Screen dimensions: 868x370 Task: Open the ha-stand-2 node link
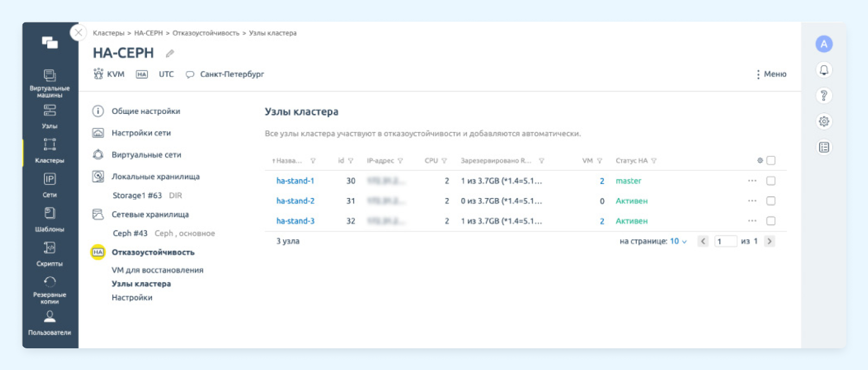pyautogui.click(x=295, y=201)
